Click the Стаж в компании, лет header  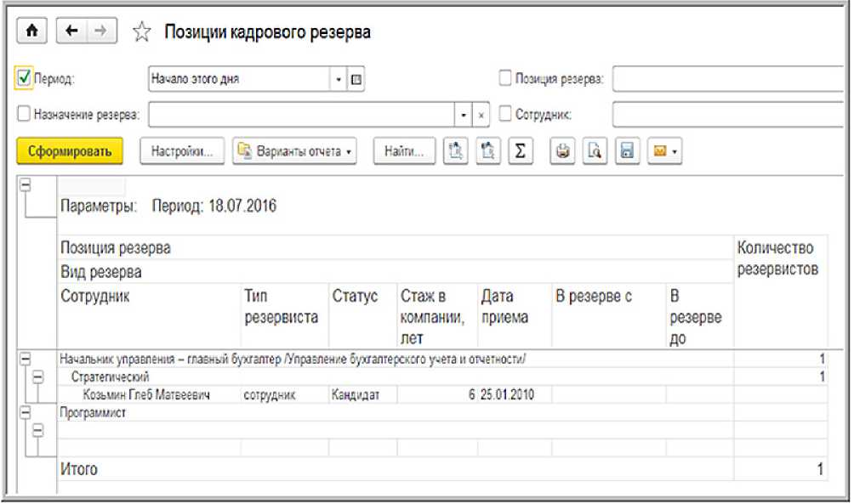437,315
